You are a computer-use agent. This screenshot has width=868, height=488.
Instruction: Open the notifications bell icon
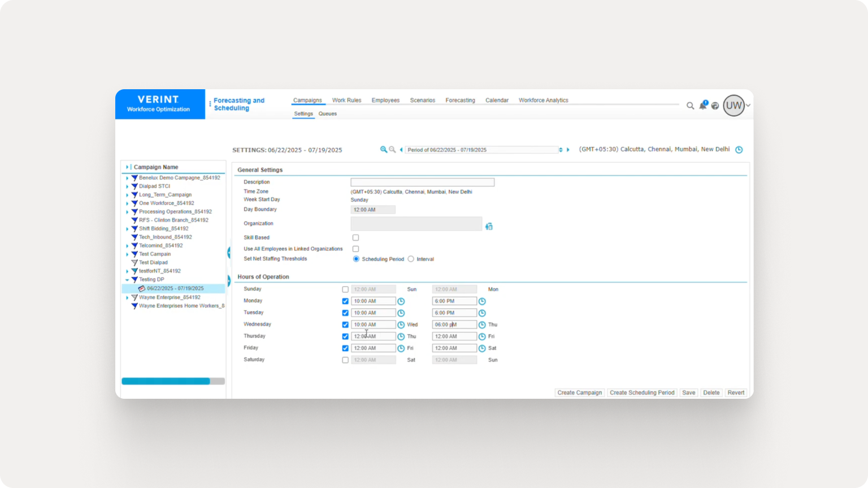(702, 106)
